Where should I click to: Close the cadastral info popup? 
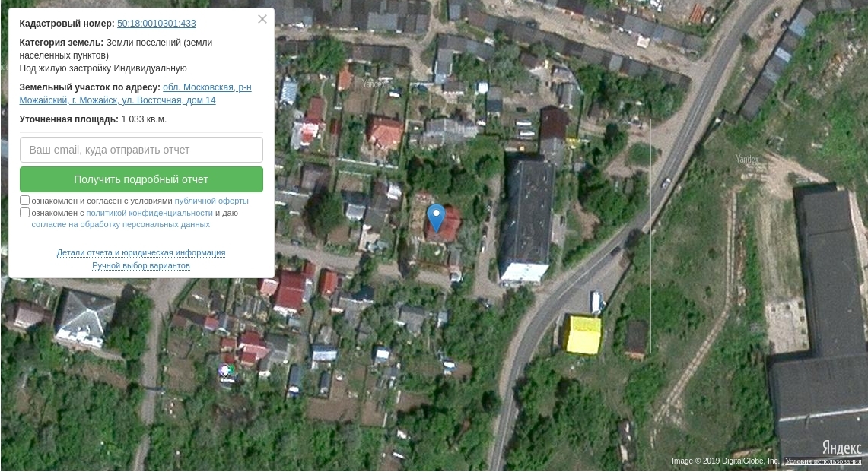(x=262, y=19)
